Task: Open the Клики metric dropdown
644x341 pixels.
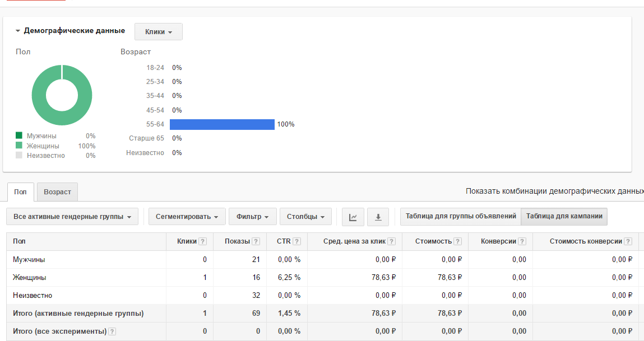Action: click(159, 31)
